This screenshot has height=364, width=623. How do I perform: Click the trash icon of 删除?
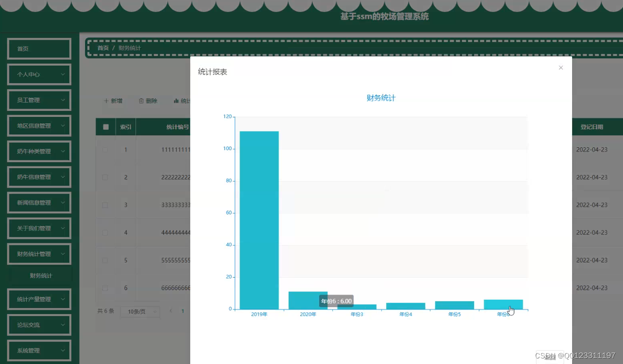[141, 101]
